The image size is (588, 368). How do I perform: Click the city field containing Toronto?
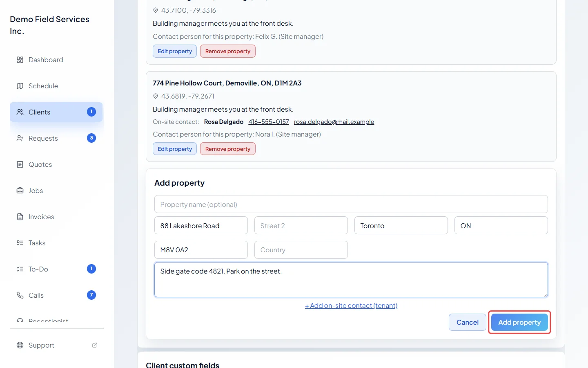click(401, 225)
